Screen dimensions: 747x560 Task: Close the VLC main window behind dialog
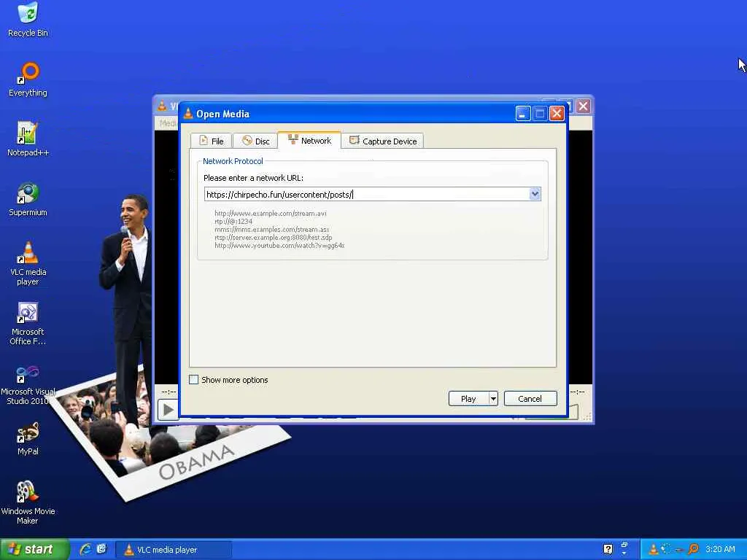583,106
